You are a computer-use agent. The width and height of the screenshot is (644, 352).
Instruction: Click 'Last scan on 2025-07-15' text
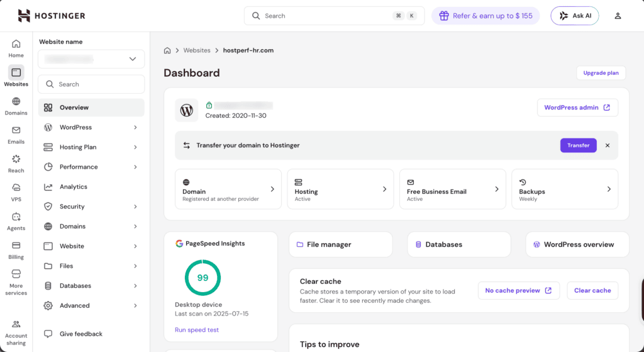click(x=211, y=314)
